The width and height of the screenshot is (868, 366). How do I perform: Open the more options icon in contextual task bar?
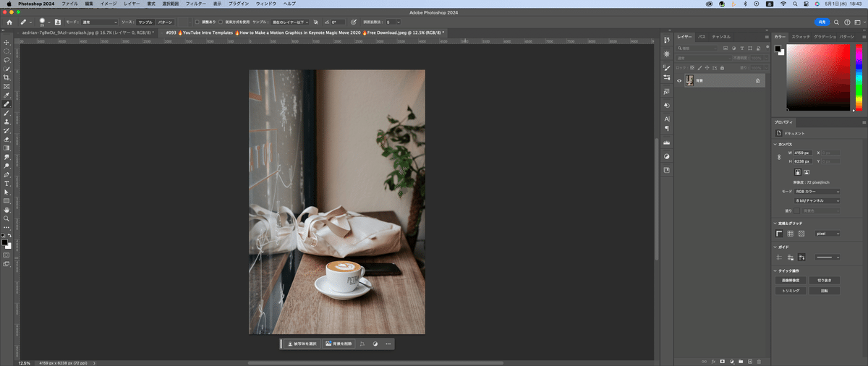[x=388, y=344]
